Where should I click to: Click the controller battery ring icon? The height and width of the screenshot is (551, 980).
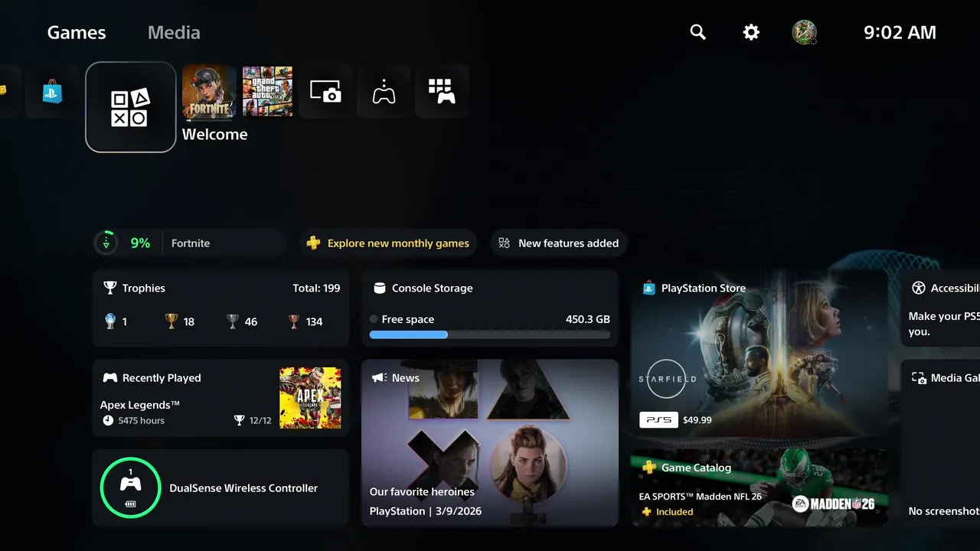(131, 488)
